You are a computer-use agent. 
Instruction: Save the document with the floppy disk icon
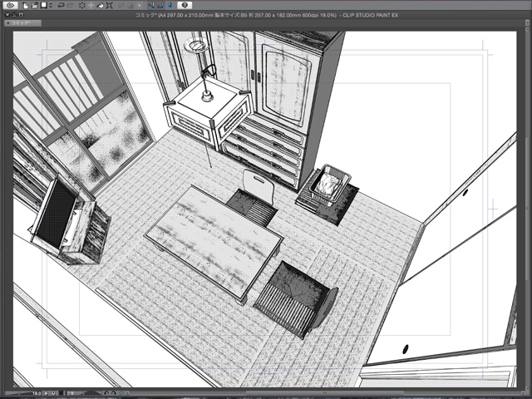pyautogui.click(x=44, y=6)
